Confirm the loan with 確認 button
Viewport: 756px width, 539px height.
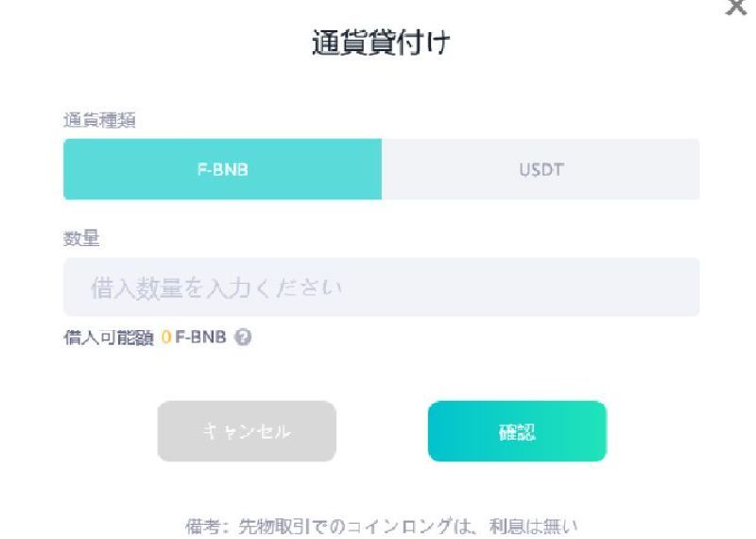tap(517, 431)
